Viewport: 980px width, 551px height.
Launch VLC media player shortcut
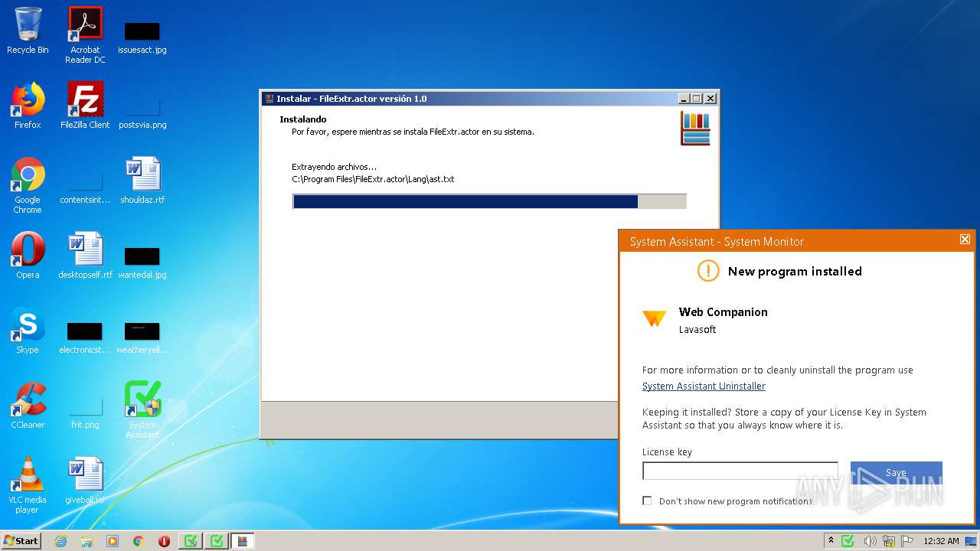point(28,485)
